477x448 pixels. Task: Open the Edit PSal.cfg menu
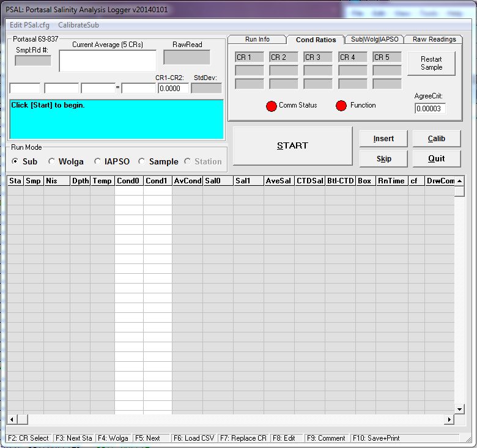30,25
